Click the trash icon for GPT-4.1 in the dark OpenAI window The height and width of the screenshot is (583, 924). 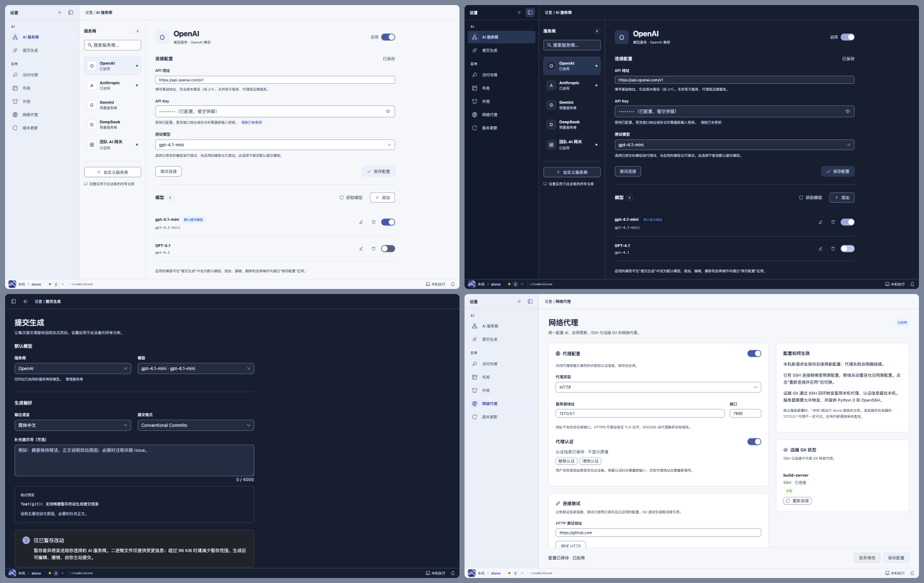pyautogui.click(x=833, y=249)
